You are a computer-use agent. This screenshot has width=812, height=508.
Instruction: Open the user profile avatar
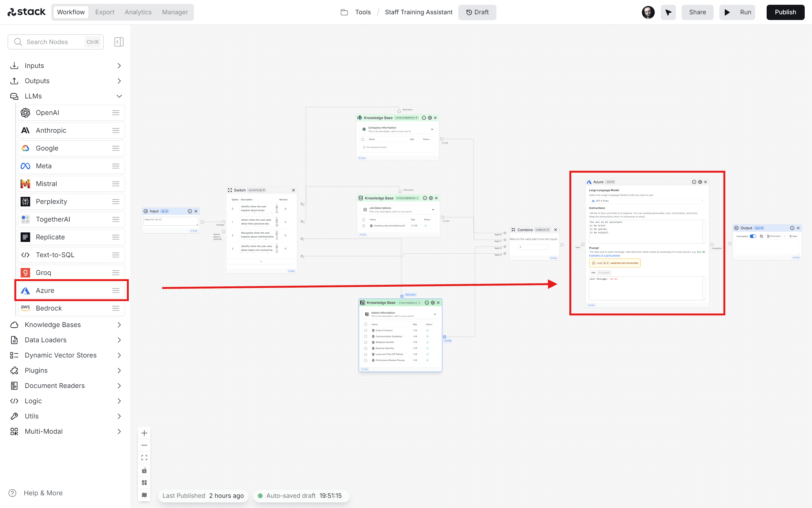point(648,12)
